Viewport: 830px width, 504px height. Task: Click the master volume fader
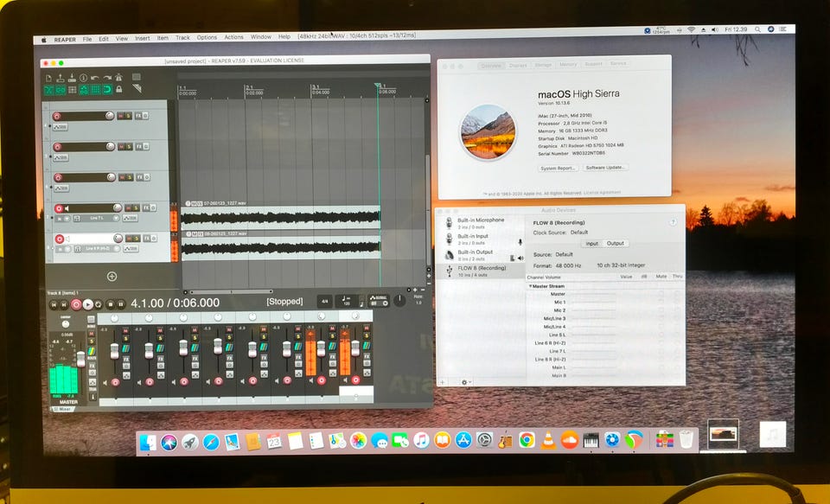click(x=80, y=360)
